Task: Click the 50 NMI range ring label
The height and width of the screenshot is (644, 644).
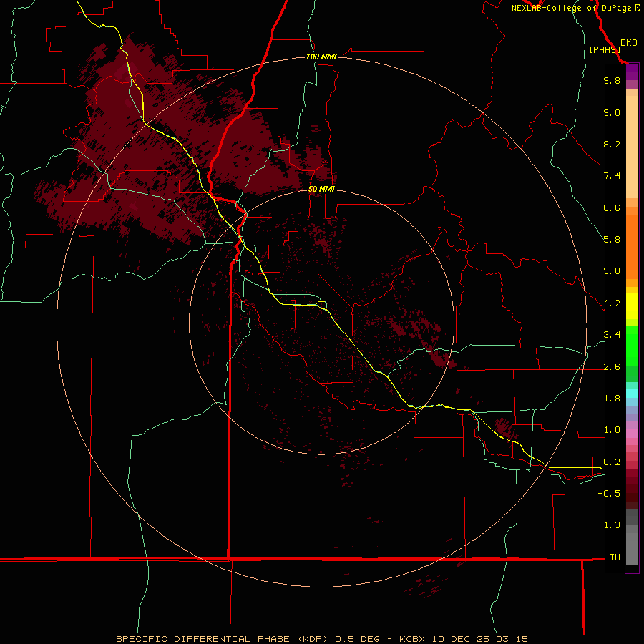Action: pyautogui.click(x=321, y=189)
